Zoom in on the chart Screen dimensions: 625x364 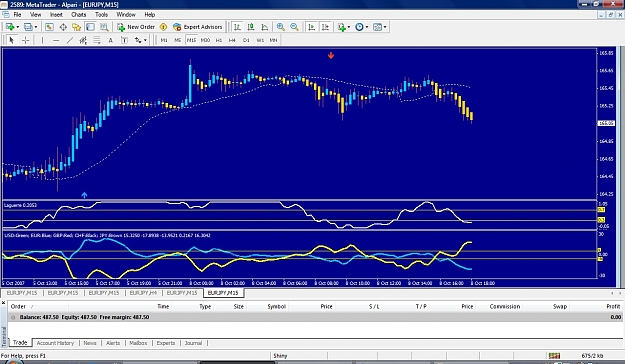coord(281,27)
